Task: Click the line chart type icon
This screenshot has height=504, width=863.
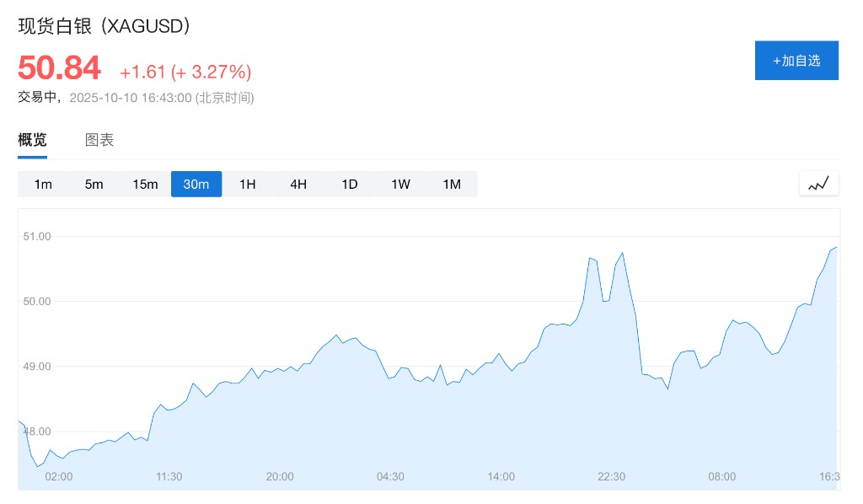Action: [818, 184]
